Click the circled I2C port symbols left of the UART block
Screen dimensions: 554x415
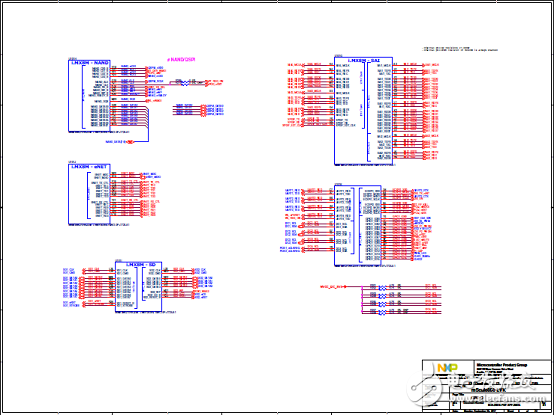(301, 233)
